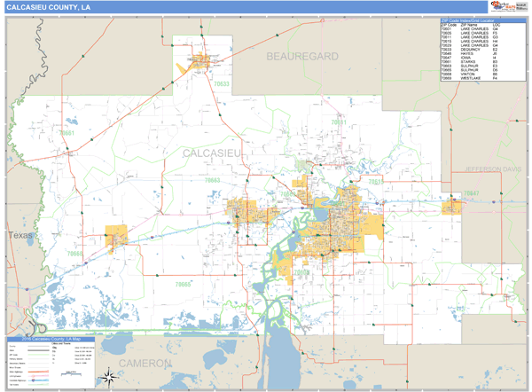Click the State Highways orange line sample
Viewport: 532px width, 392px height.
(38, 372)
